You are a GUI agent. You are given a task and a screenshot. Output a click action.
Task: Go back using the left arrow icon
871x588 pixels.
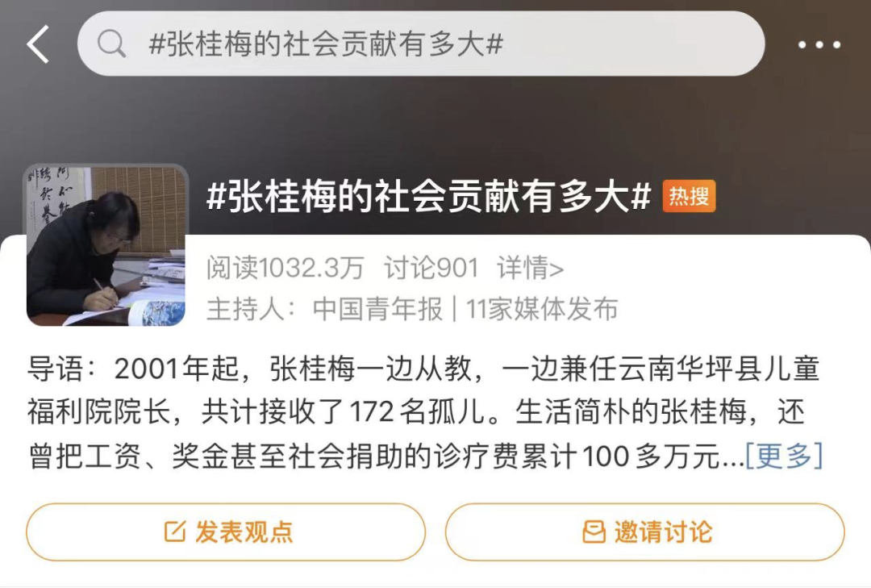pos(38,44)
